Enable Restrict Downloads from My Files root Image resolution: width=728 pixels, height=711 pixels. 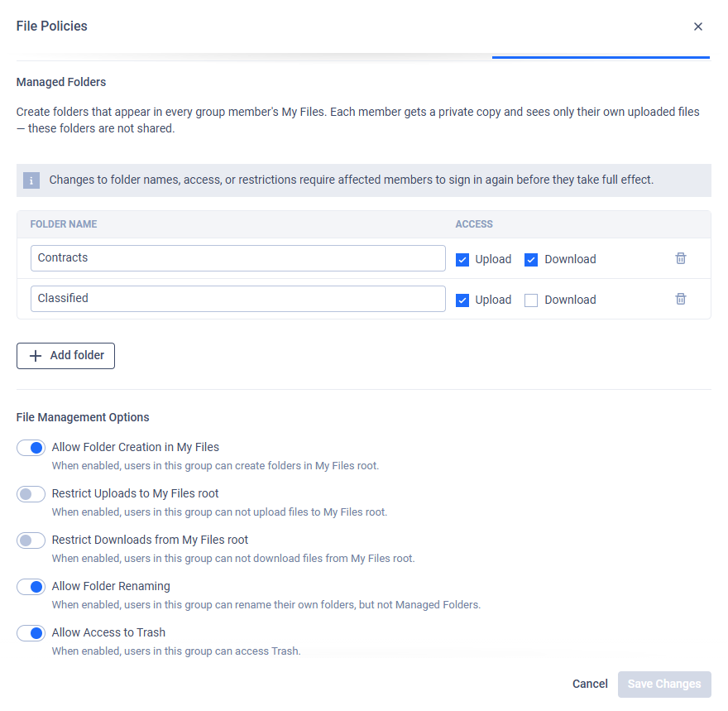pos(31,540)
